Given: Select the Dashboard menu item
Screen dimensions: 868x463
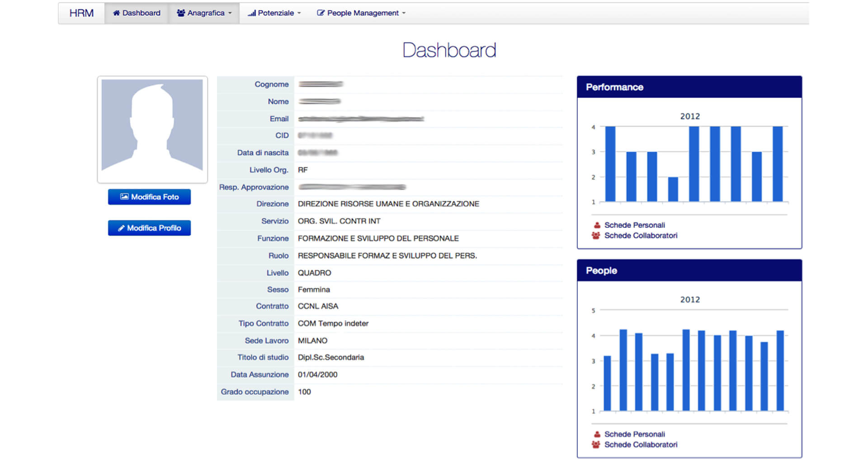Looking at the screenshot, I should (x=137, y=13).
